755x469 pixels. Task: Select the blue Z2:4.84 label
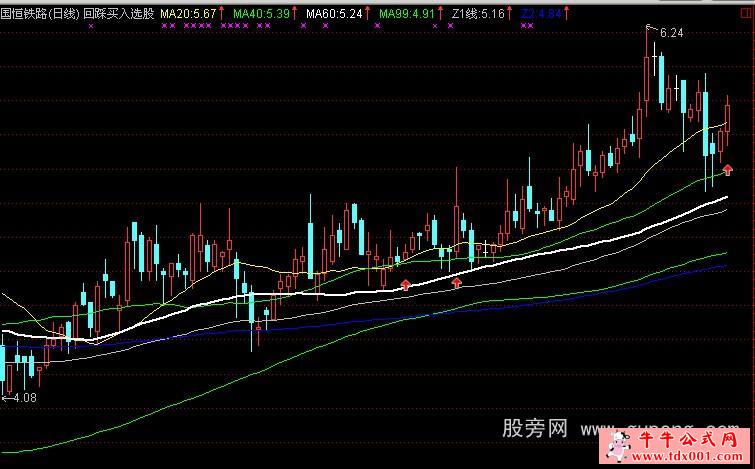click(x=541, y=15)
